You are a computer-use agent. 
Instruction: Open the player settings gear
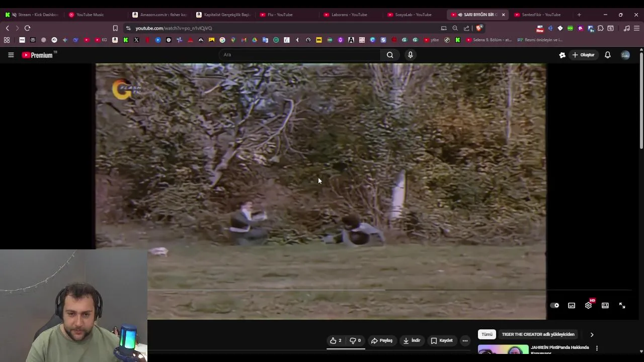click(x=588, y=305)
